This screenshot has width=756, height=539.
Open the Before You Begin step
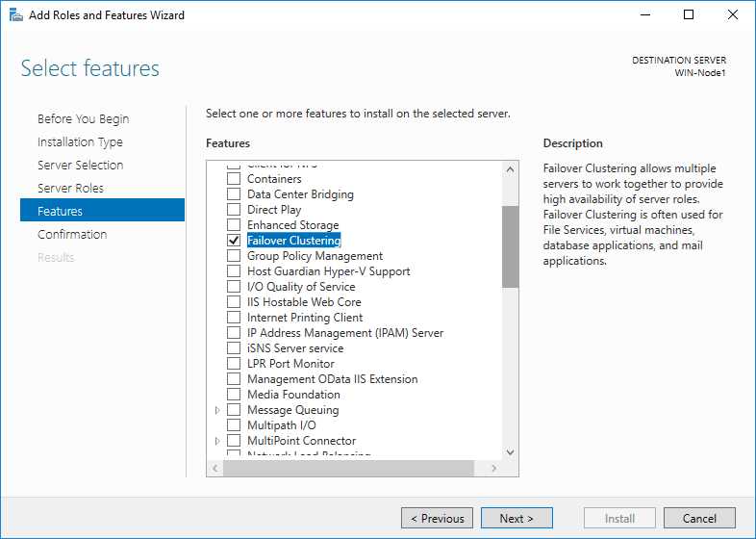(x=83, y=119)
